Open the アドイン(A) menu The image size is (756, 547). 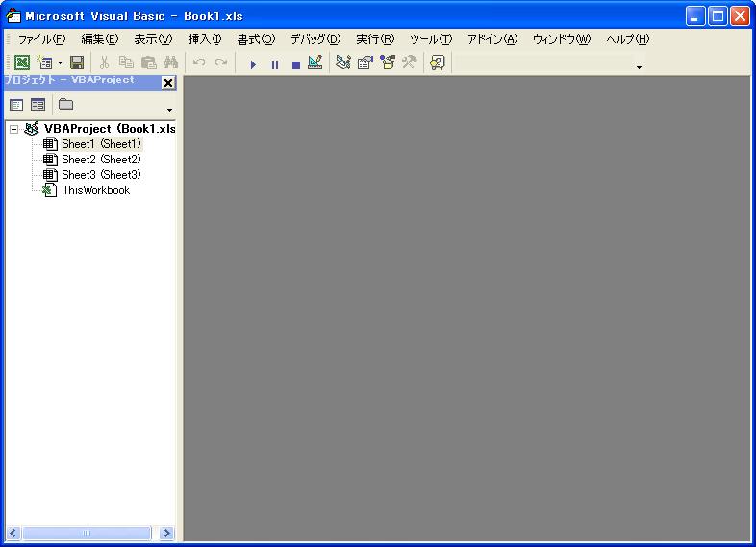[492, 39]
